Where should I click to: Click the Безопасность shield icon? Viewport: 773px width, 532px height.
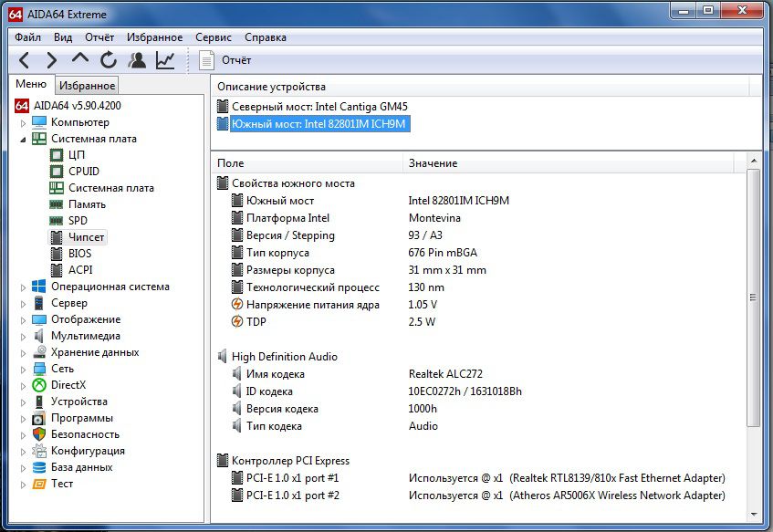39,434
